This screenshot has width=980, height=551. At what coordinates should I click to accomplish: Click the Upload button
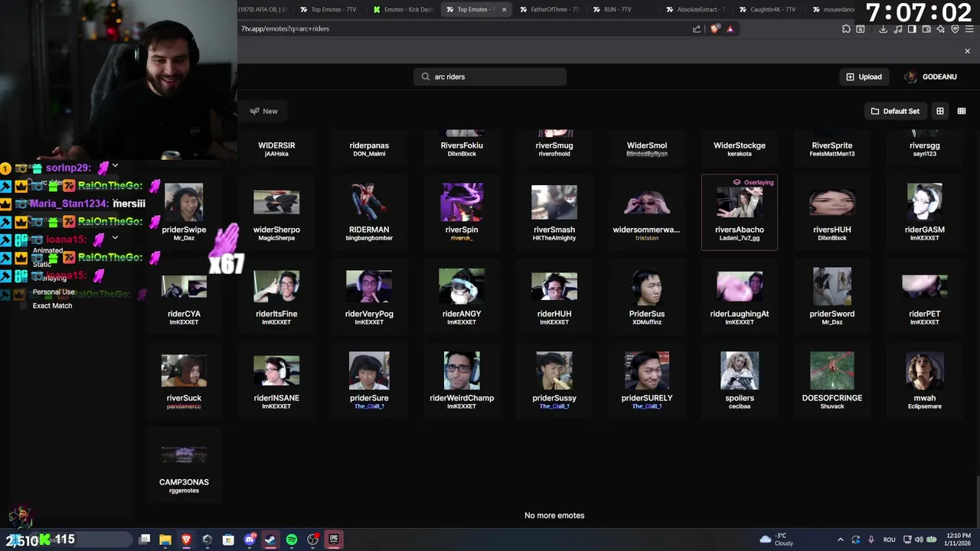coord(864,77)
